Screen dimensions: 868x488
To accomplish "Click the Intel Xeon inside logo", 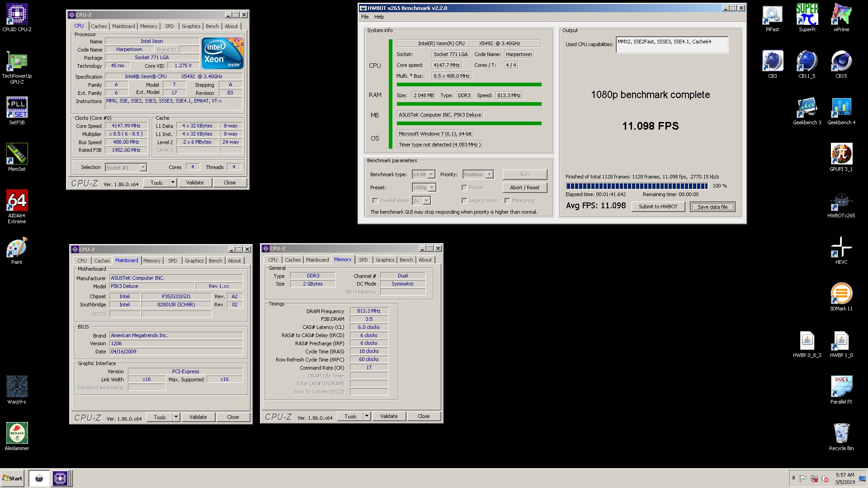I will click(x=222, y=53).
